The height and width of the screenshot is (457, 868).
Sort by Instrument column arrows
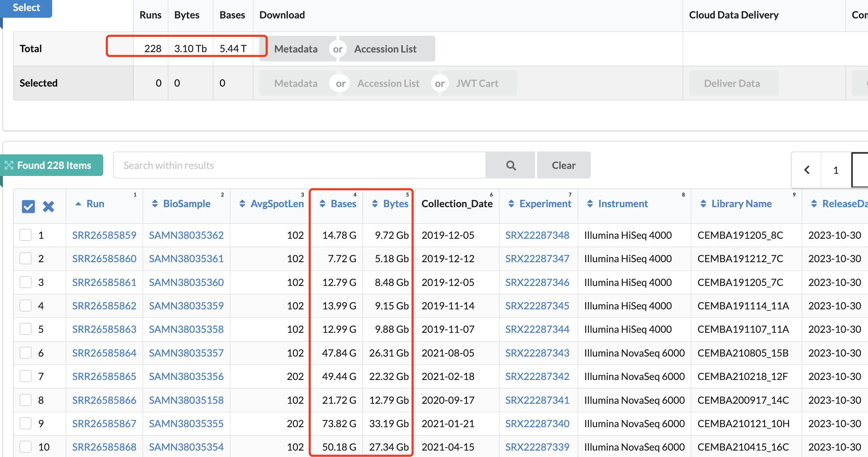coord(590,204)
